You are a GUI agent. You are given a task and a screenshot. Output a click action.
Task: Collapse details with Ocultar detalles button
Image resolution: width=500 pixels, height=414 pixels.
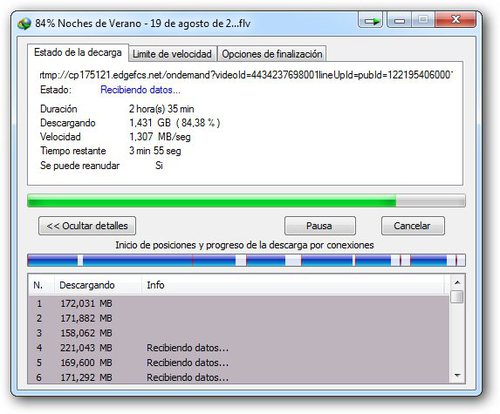tap(87, 226)
